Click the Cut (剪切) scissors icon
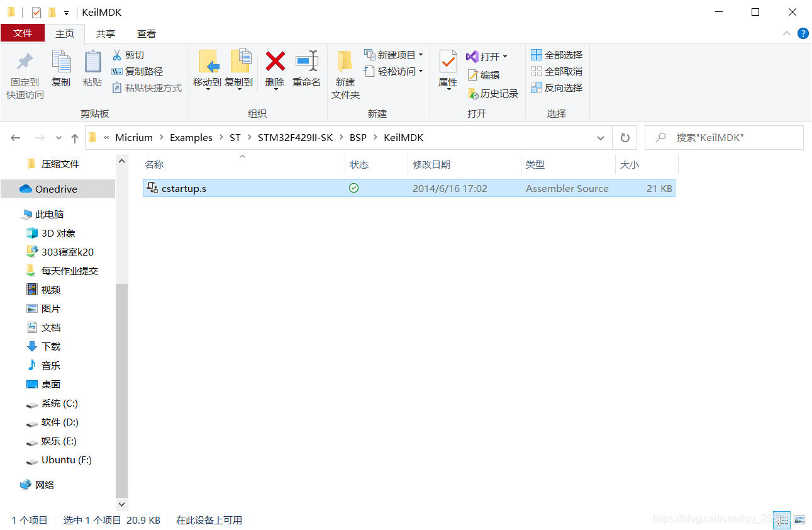Viewport: 812px width, 530px height. [x=116, y=55]
